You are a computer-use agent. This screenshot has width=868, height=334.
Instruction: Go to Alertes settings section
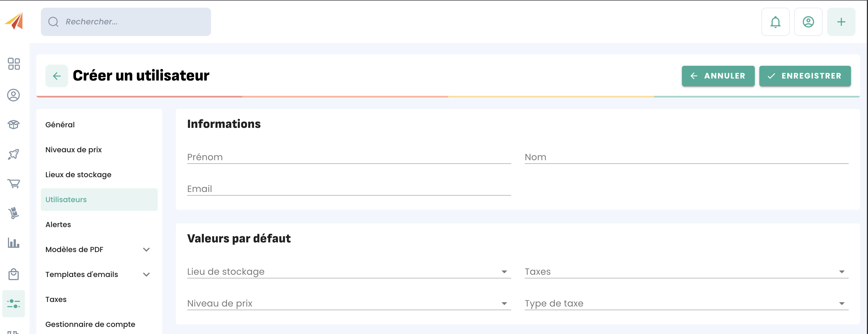(x=58, y=225)
